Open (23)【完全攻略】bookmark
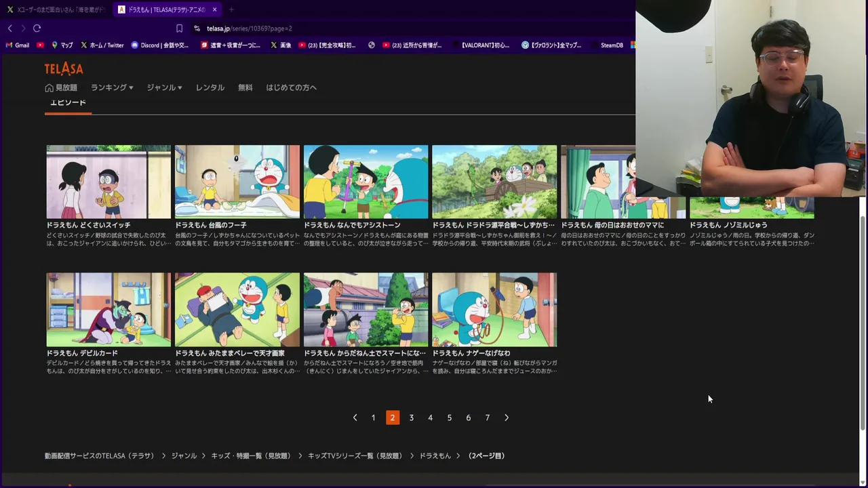The image size is (868, 488). pos(327,45)
